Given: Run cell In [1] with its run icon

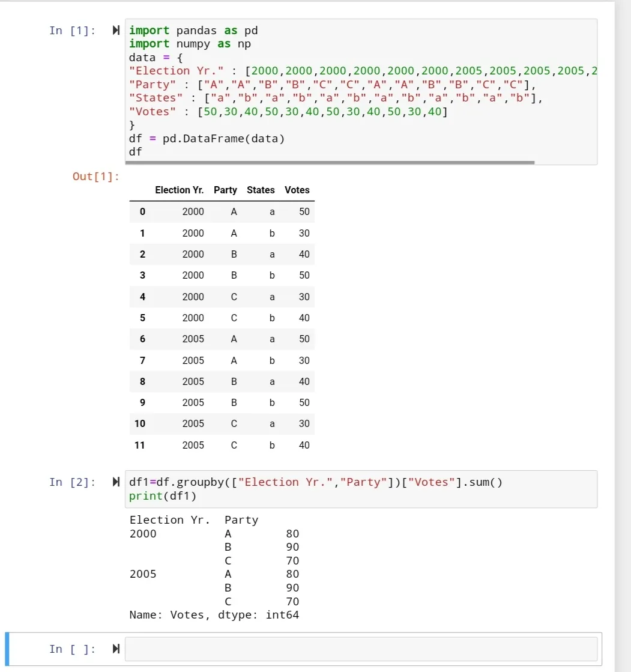Looking at the screenshot, I should click(116, 30).
